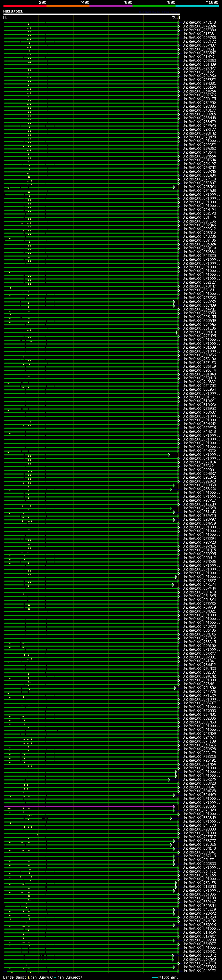Select the UniRef100_P63037 label

click(199, 412)
